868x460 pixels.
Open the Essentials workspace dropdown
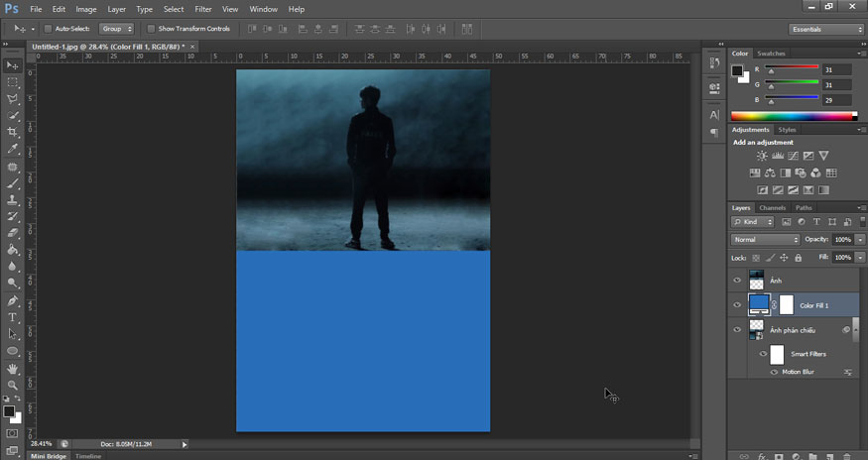pyautogui.click(x=826, y=30)
